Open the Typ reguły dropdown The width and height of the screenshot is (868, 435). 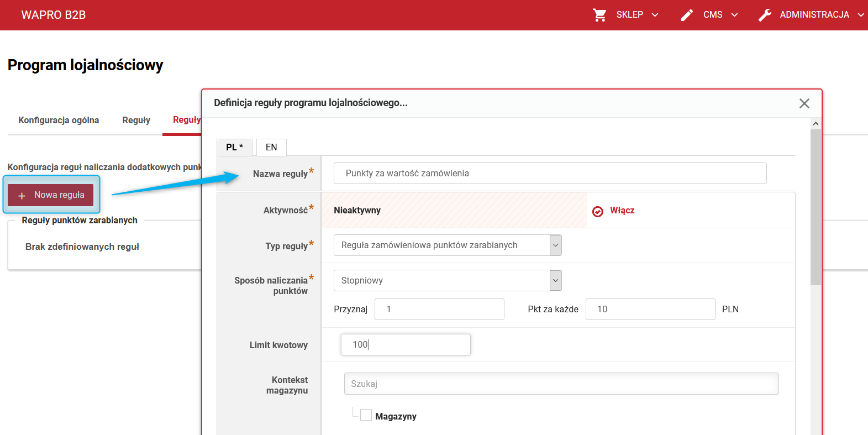(x=556, y=245)
